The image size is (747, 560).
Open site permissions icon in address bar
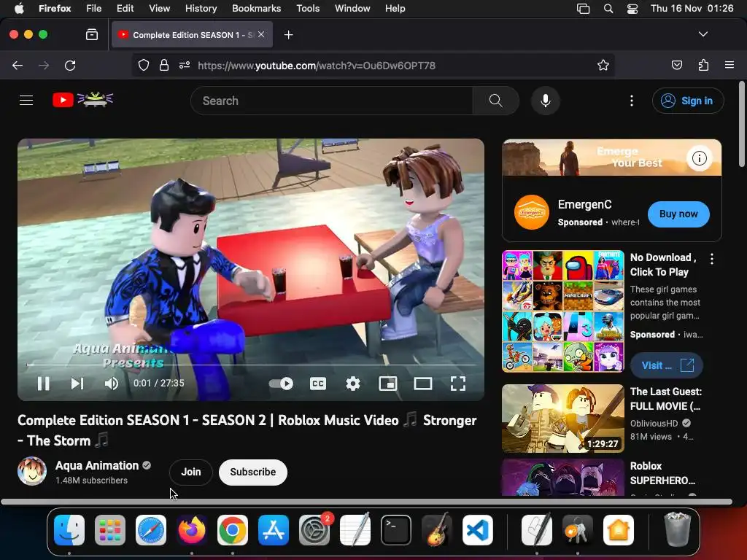pos(185,65)
